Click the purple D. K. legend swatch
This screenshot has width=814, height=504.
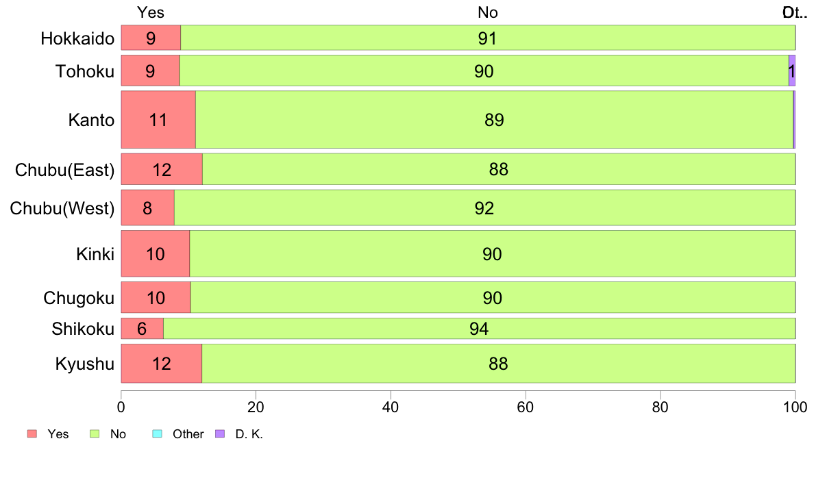[219, 434]
